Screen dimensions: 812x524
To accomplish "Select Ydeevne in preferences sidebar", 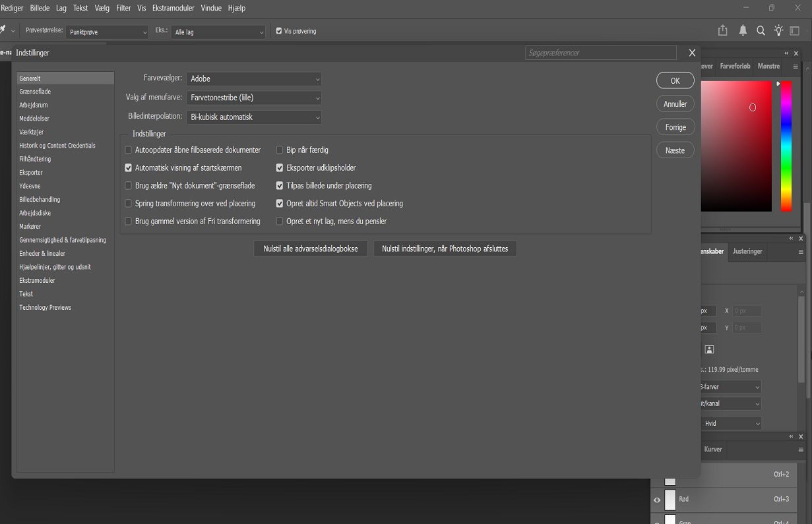I will tap(65, 187).
